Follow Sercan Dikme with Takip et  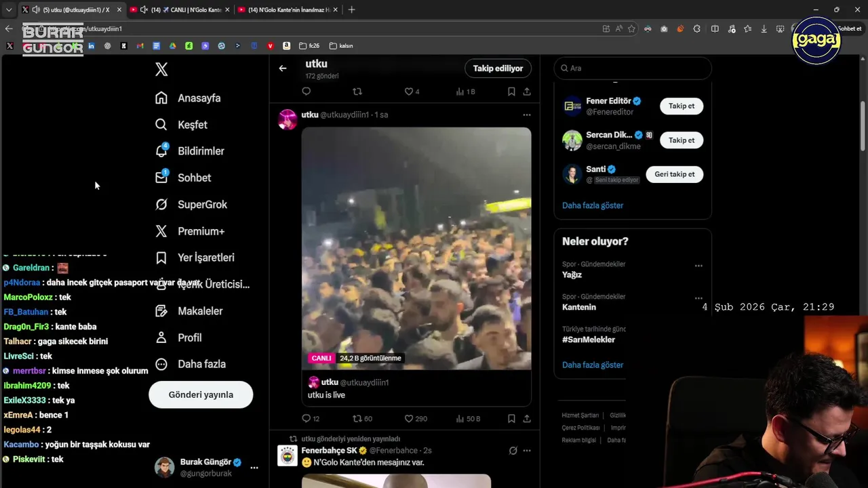[682, 140]
